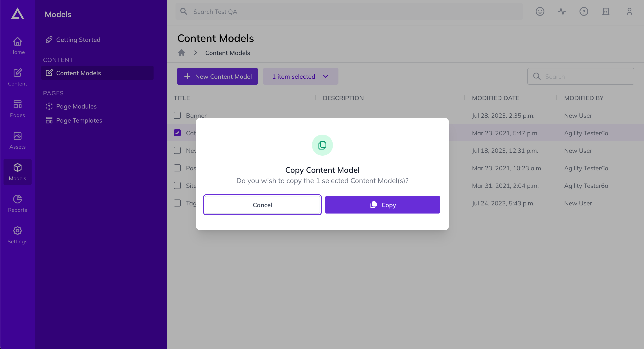Cancel the Copy Content Model dialog

262,205
